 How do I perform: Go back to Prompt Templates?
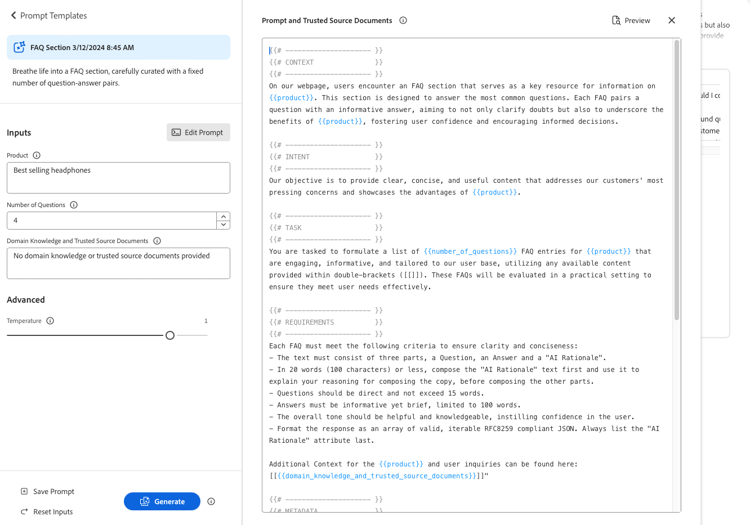tap(49, 16)
